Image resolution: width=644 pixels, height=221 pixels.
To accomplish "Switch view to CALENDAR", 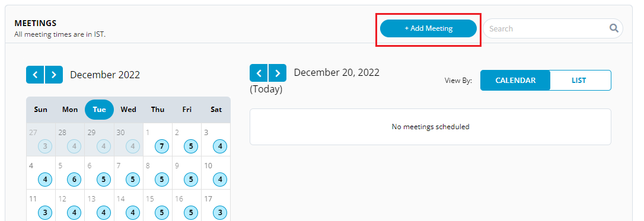I will pyautogui.click(x=515, y=81).
